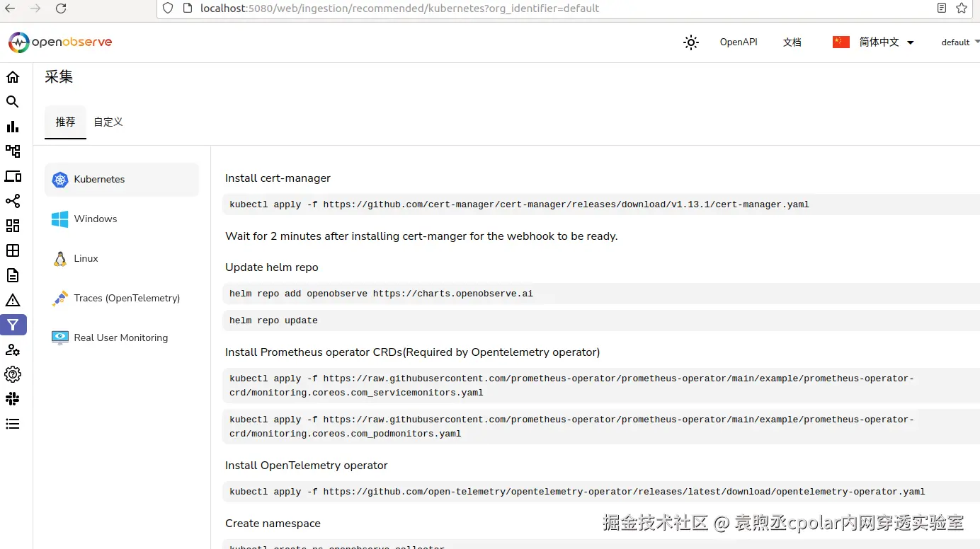Open the Traces hierarchy icon in sidebar

(x=13, y=151)
